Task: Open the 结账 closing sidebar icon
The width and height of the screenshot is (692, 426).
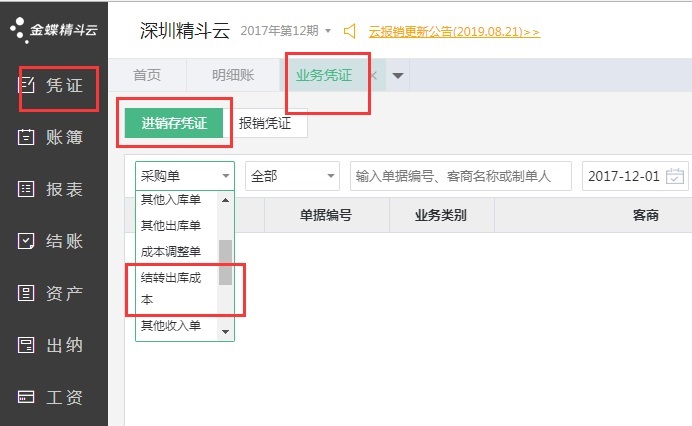Action: coord(26,241)
